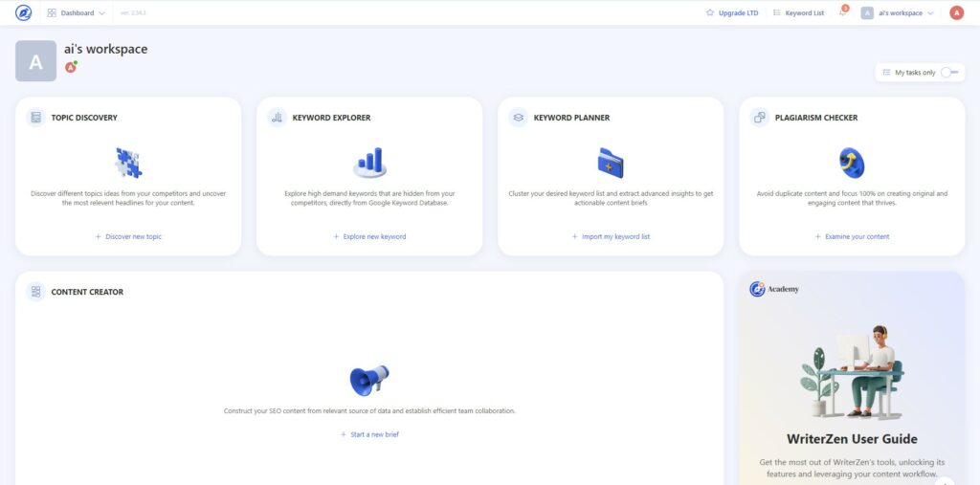This screenshot has height=485, width=980.
Task: Open the Keyword List
Action: (x=799, y=12)
